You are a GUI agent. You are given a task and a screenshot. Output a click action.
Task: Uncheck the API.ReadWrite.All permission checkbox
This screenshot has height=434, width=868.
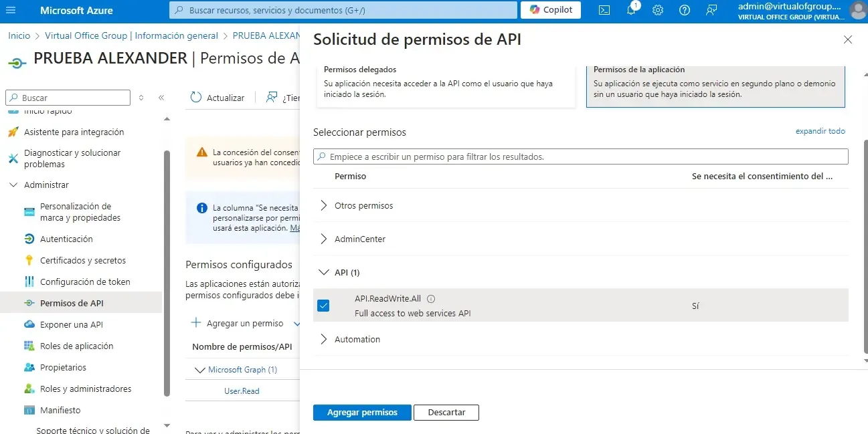click(324, 306)
